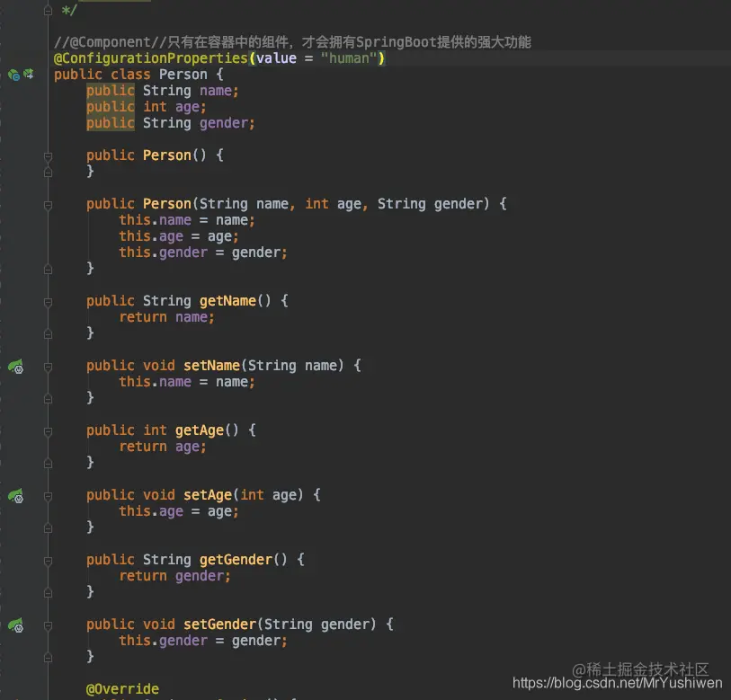731x700 pixels.
Task: Collapse the setGender method using its fold marker
Action: point(48,626)
